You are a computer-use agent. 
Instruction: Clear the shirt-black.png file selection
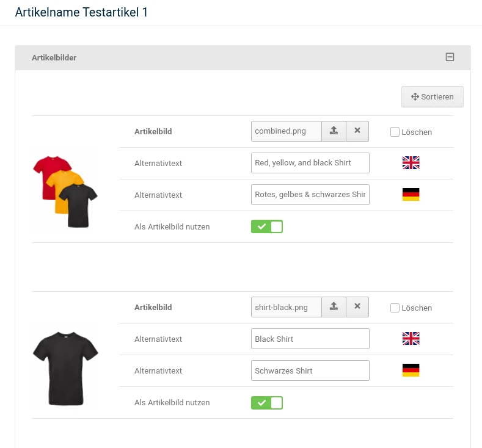pyautogui.click(x=357, y=307)
